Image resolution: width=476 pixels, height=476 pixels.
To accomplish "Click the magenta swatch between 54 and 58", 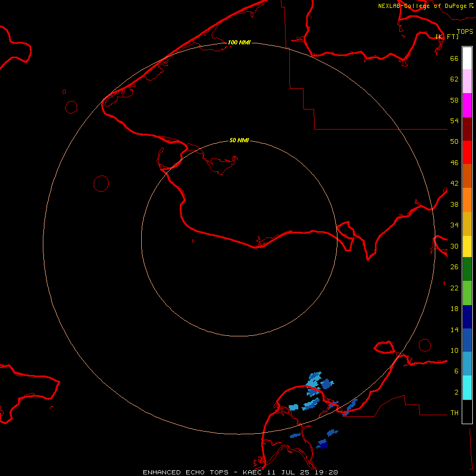I will (467, 105).
